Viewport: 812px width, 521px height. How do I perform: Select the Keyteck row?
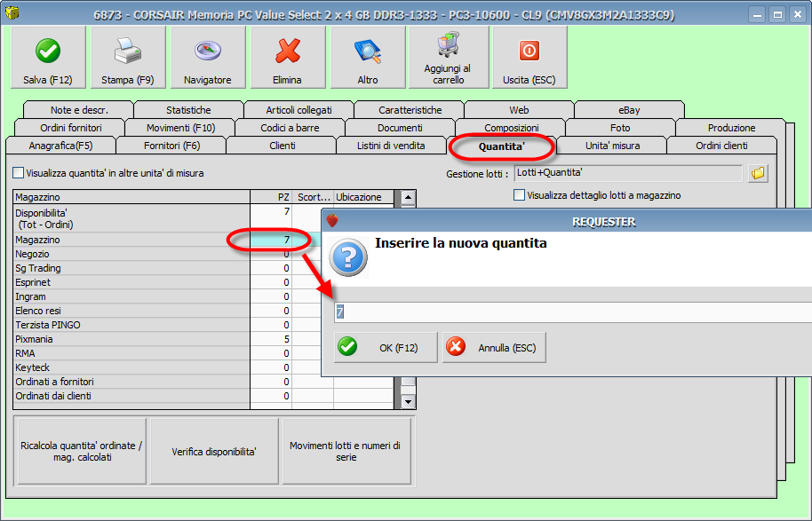131,367
